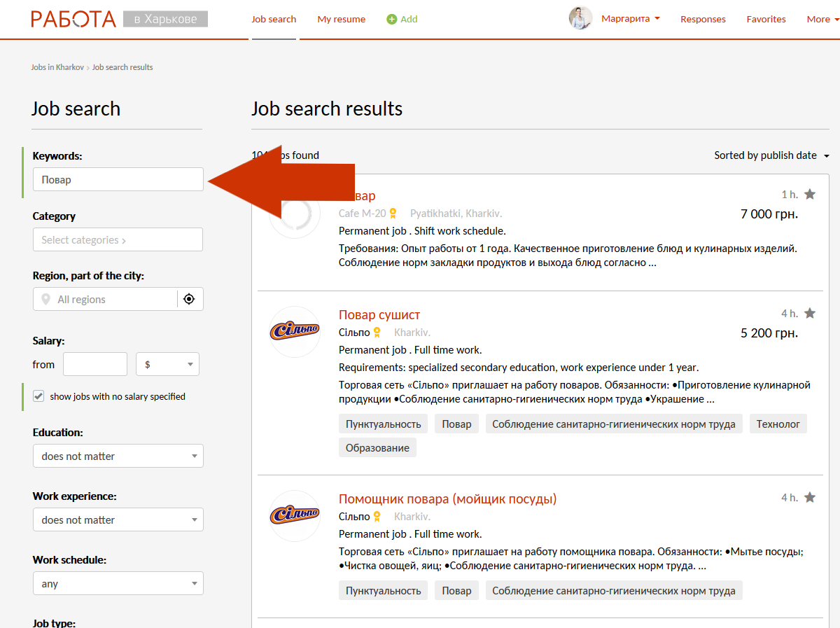Open the Education dropdown
This screenshot has width=840, height=628.
click(x=118, y=456)
